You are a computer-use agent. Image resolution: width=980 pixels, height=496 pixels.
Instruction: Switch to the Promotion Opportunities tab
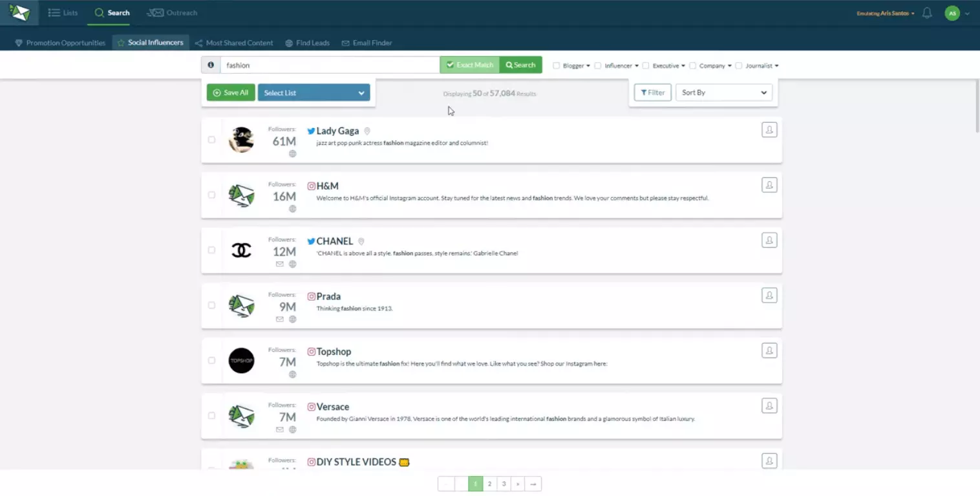60,43
